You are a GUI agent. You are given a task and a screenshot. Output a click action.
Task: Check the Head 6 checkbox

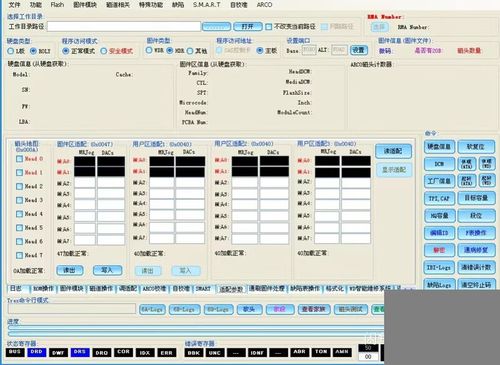coord(19,241)
